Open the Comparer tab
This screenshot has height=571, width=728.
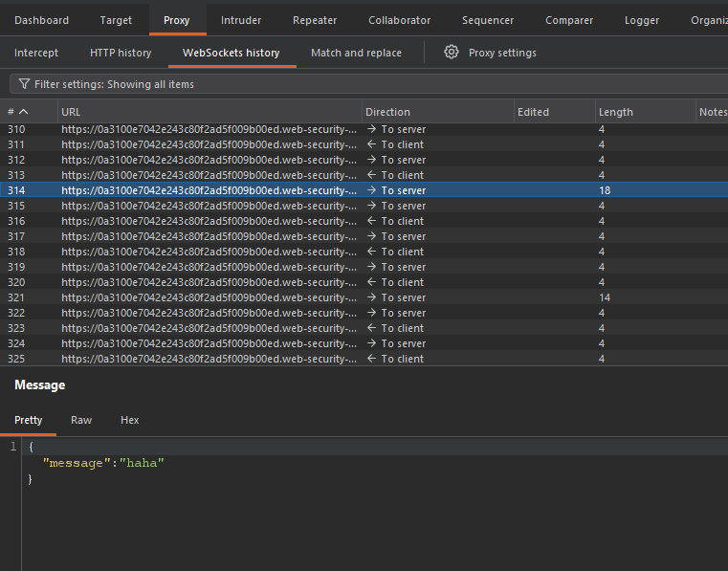569,20
